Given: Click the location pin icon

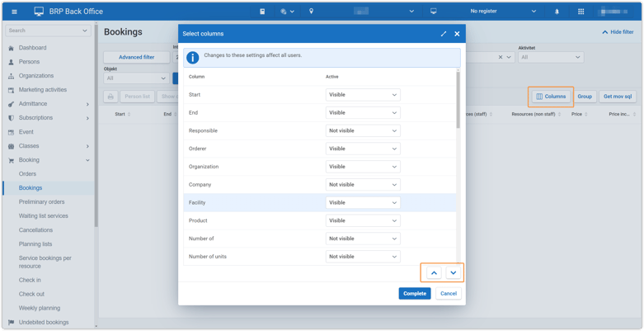Looking at the screenshot, I should pyautogui.click(x=312, y=12).
